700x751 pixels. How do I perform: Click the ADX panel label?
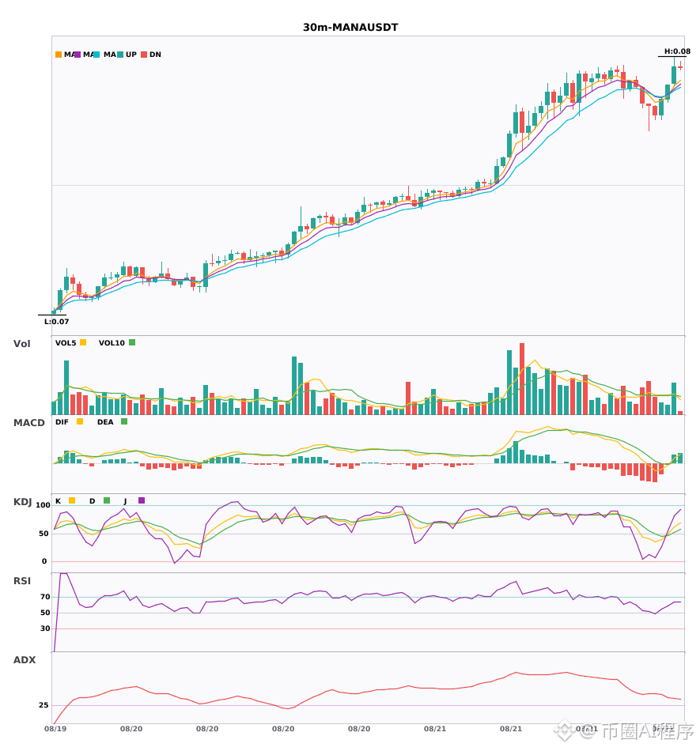point(25,660)
